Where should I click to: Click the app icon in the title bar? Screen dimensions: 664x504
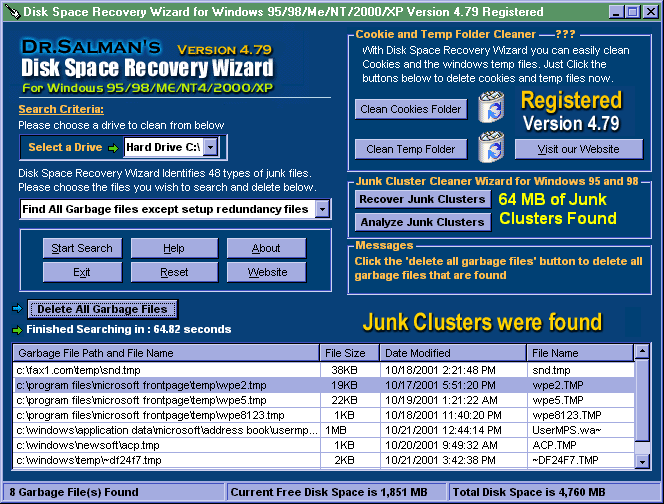click(13, 11)
